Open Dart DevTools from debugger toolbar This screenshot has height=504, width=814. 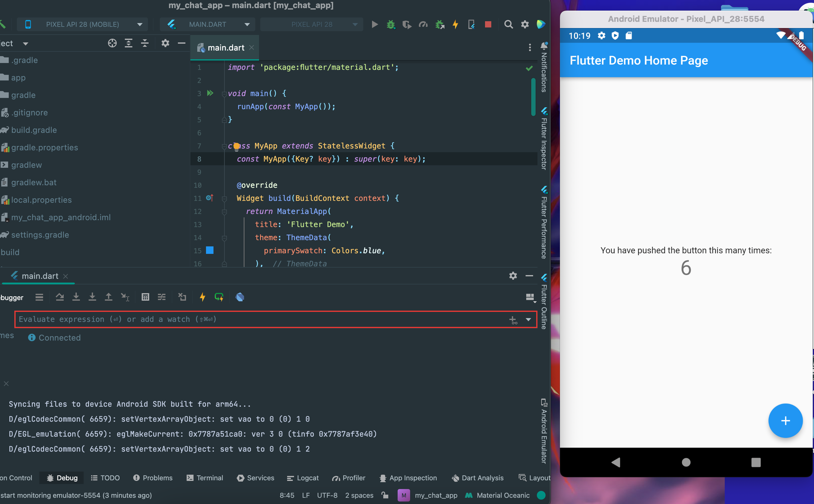click(240, 297)
